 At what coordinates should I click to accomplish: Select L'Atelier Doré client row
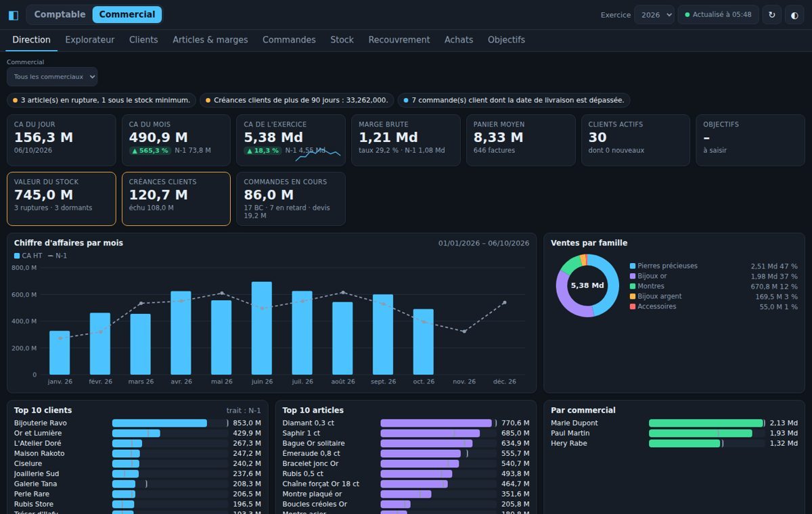click(137, 444)
